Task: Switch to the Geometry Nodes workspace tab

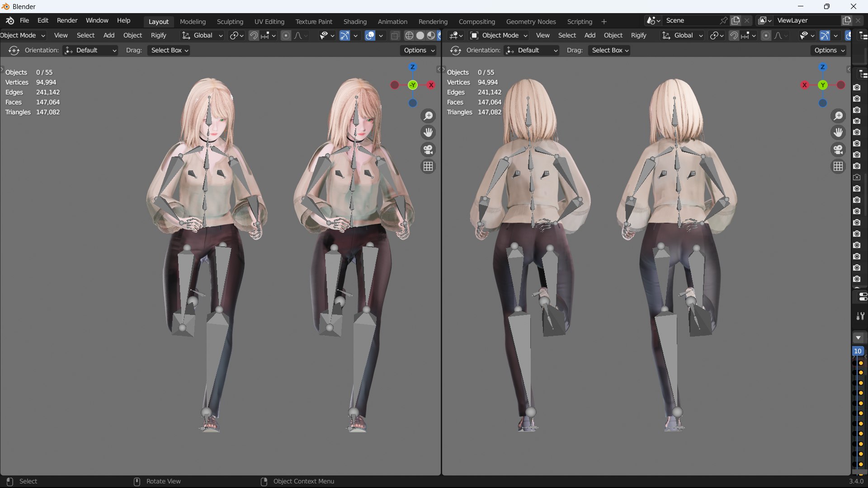Action: coord(531,22)
